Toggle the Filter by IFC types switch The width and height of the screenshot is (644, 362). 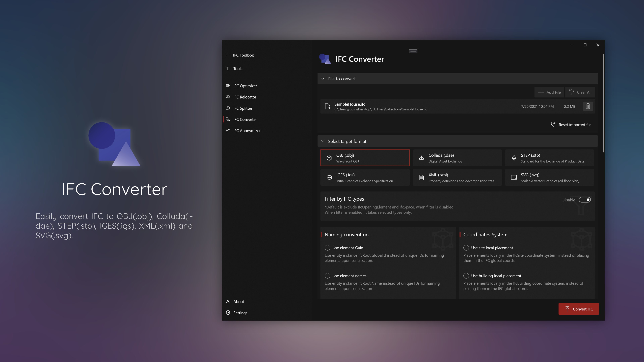(x=584, y=200)
